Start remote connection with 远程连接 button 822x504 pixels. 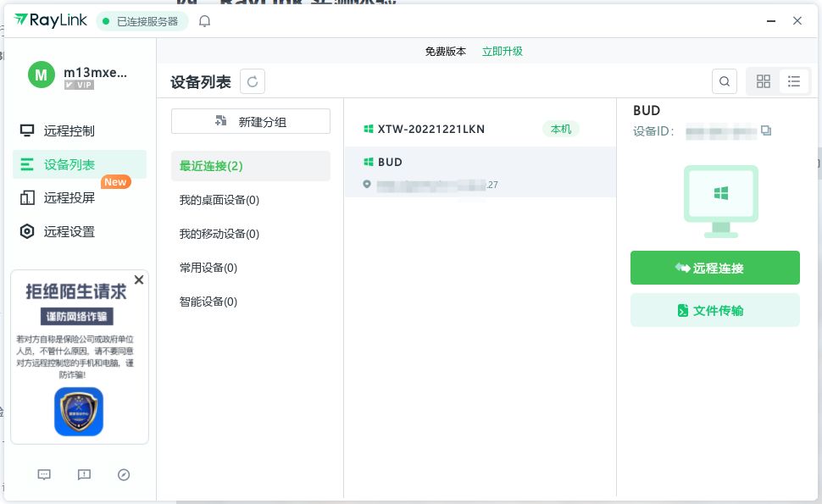click(x=714, y=268)
